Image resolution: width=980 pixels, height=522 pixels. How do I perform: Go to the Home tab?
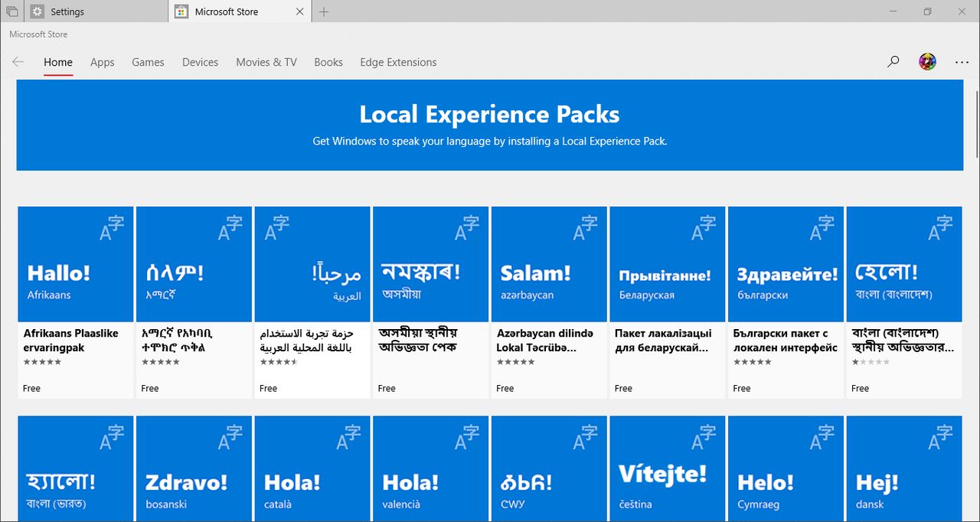coord(58,62)
